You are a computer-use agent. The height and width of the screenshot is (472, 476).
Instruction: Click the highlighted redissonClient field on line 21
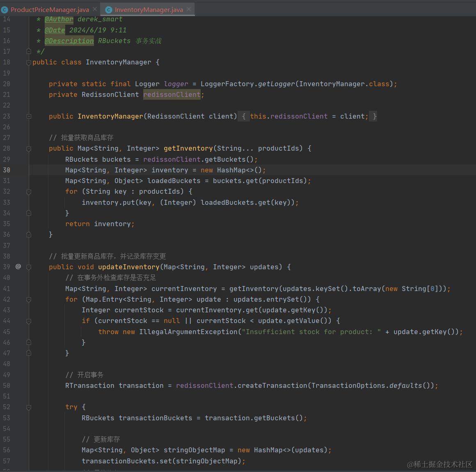click(172, 95)
